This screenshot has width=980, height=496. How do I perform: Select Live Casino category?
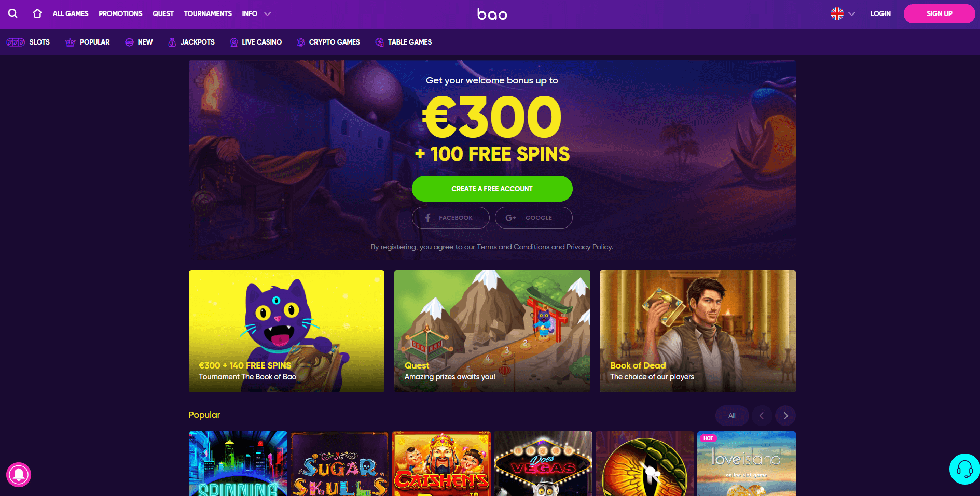point(256,42)
